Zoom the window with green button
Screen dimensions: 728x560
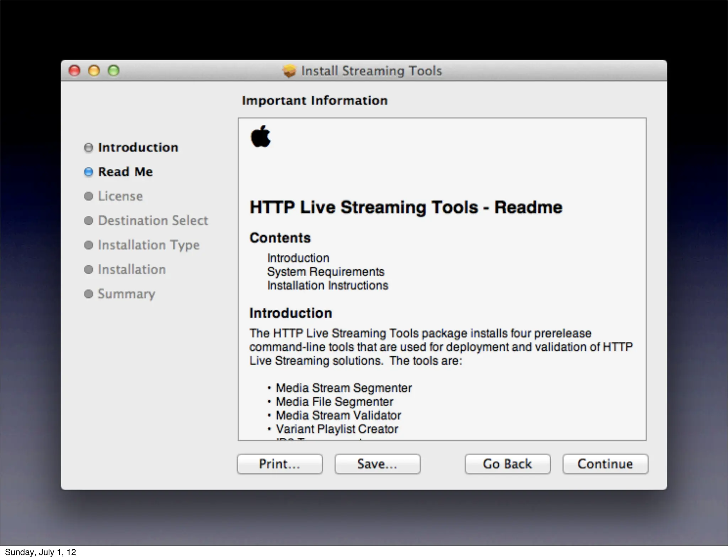pos(113,71)
